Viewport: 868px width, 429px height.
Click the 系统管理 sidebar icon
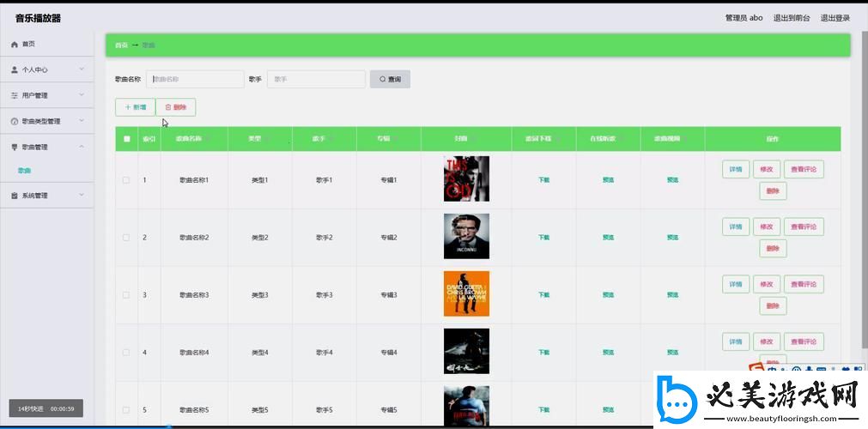pos(15,196)
